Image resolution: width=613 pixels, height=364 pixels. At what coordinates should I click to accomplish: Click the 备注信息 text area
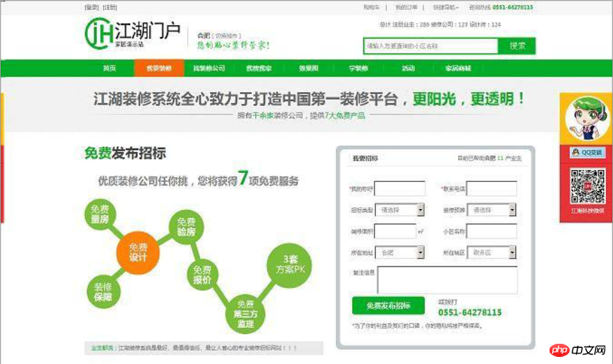pyautogui.click(x=447, y=280)
